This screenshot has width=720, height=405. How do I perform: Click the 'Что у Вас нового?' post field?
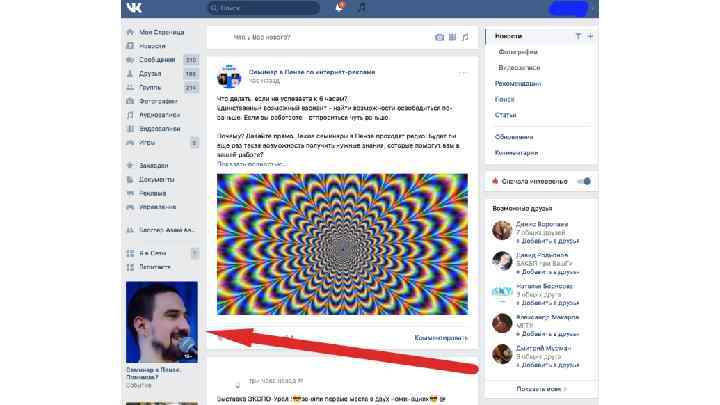pos(262,37)
